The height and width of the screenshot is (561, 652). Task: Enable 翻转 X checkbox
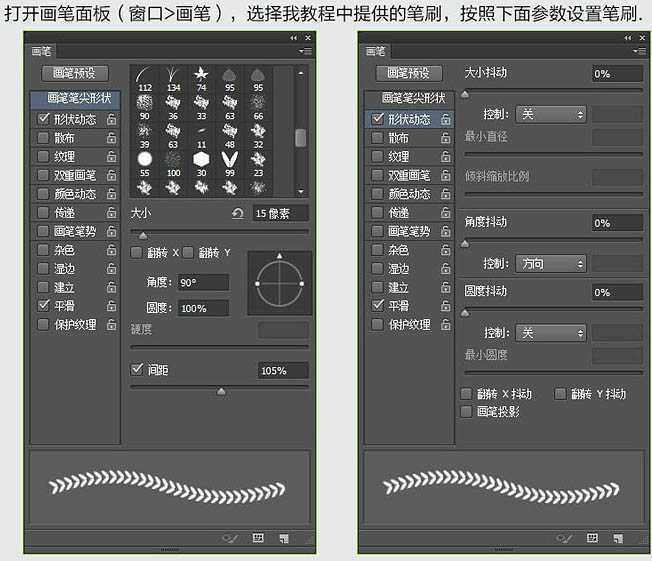136,252
